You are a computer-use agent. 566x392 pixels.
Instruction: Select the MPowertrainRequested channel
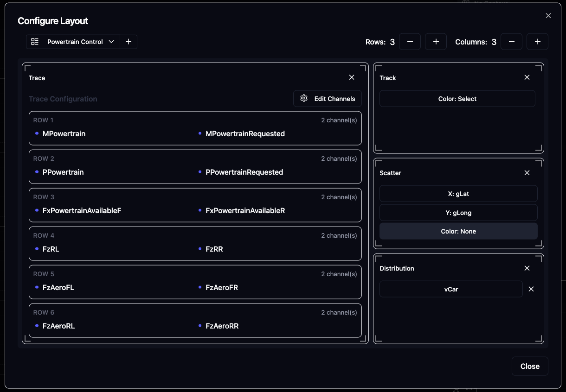(x=245, y=133)
